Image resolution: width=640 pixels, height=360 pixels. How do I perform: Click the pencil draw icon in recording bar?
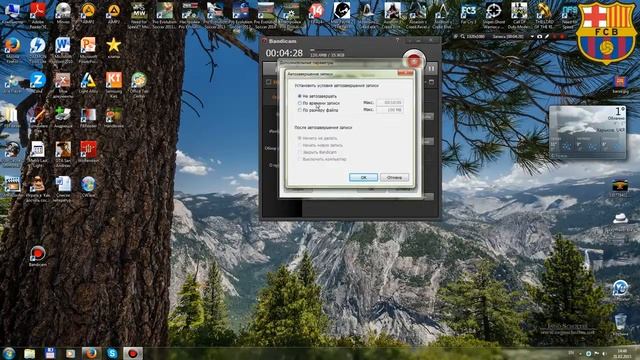point(547,36)
